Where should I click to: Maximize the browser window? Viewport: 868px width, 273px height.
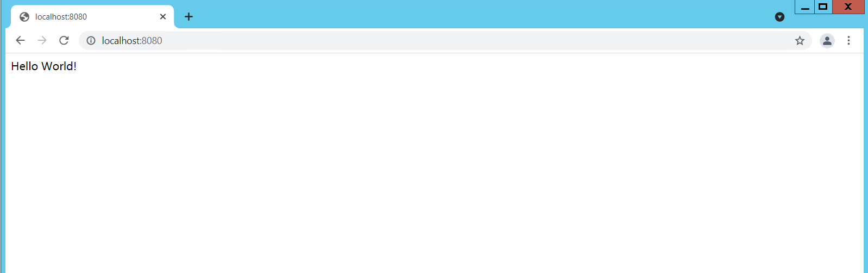[823, 7]
